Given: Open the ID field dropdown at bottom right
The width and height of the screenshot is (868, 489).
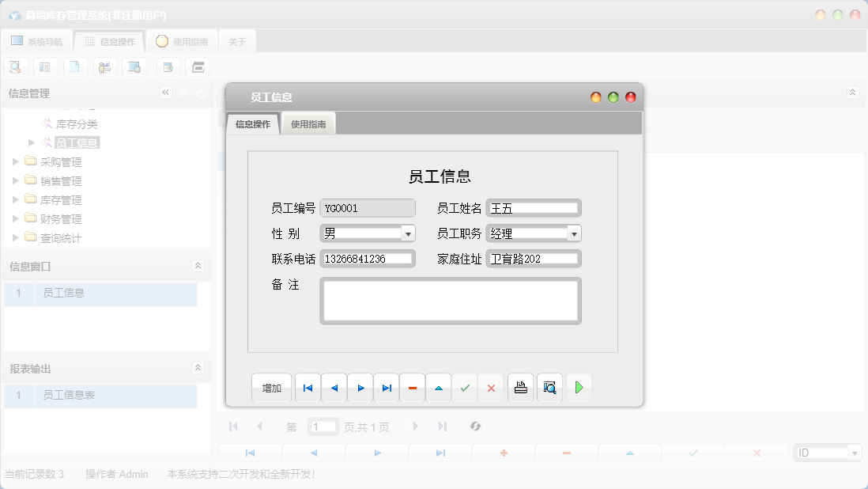Looking at the screenshot, I should (x=856, y=452).
